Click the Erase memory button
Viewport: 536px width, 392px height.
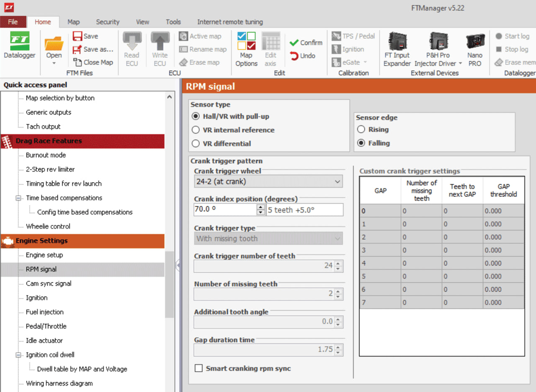click(515, 62)
